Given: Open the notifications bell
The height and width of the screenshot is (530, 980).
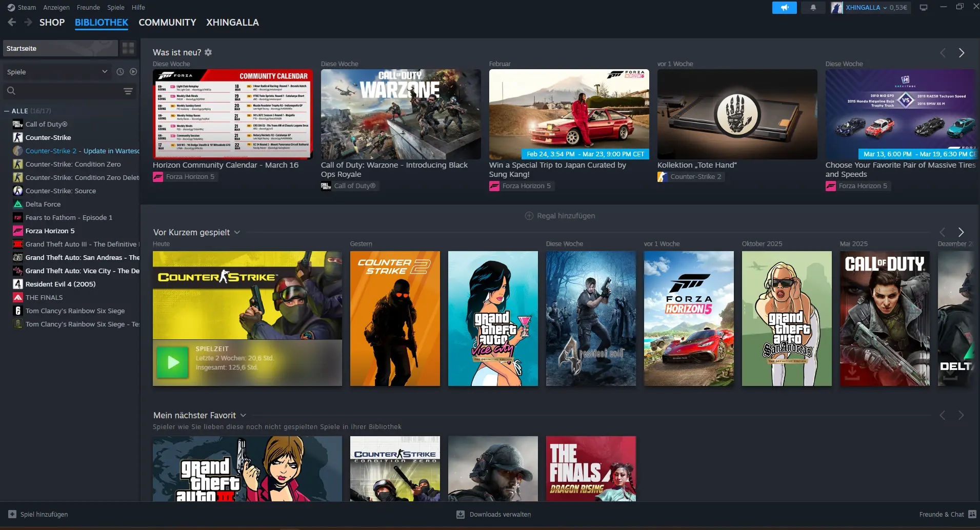Looking at the screenshot, I should coord(813,8).
